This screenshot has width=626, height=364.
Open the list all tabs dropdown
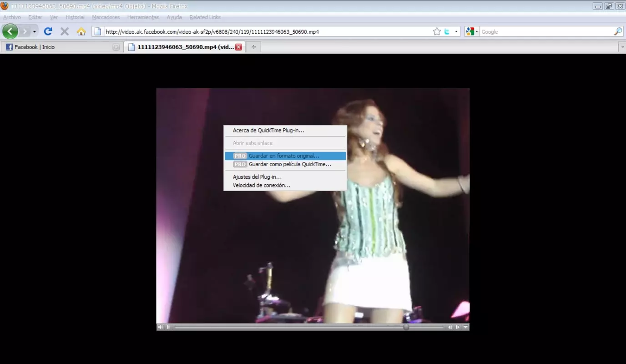pyautogui.click(x=622, y=47)
